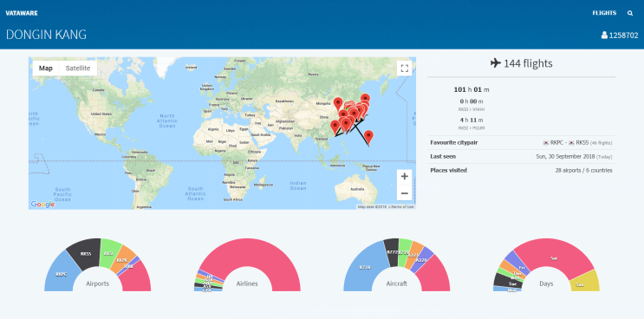The image size is (644, 319).
Task: Click the red marker over Hong Kong area
Action: [335, 127]
